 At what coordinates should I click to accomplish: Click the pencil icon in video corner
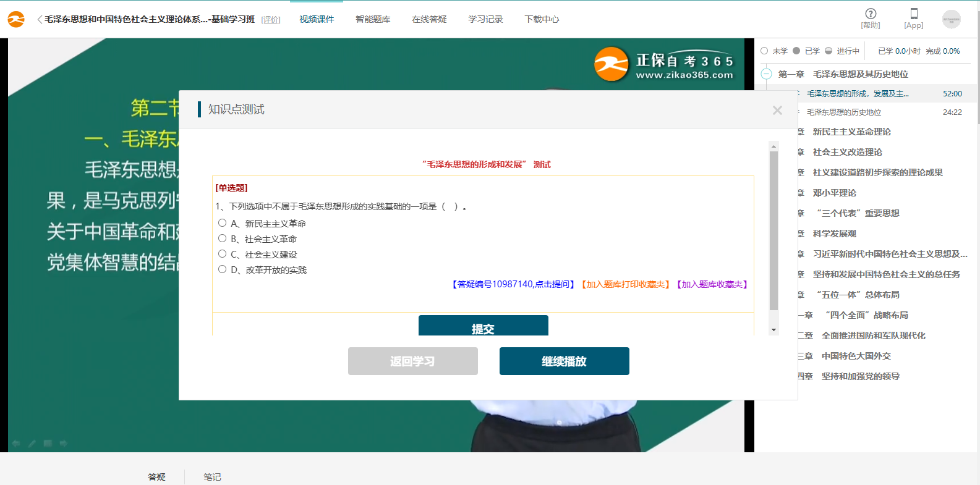32,443
